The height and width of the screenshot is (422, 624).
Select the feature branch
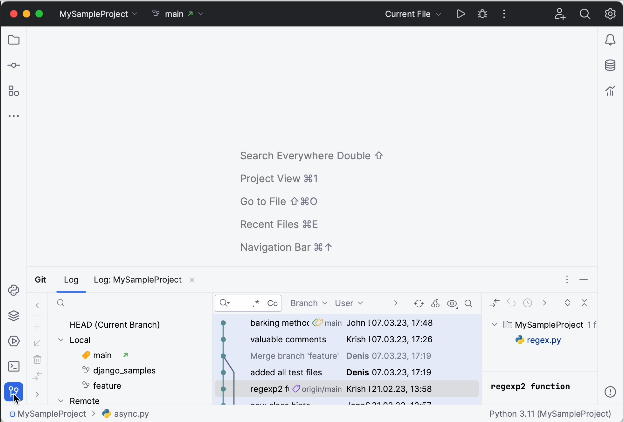[x=107, y=386]
